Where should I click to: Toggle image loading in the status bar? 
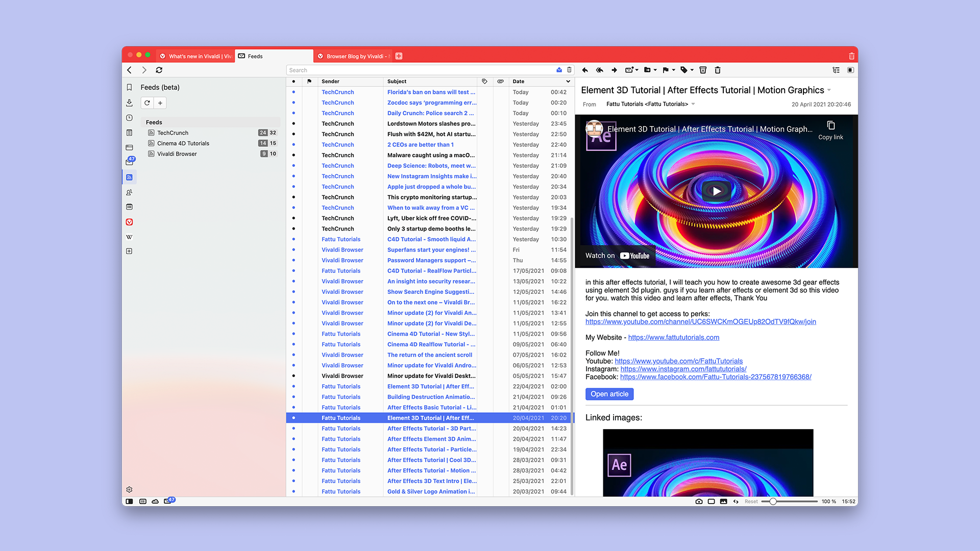tap(723, 502)
